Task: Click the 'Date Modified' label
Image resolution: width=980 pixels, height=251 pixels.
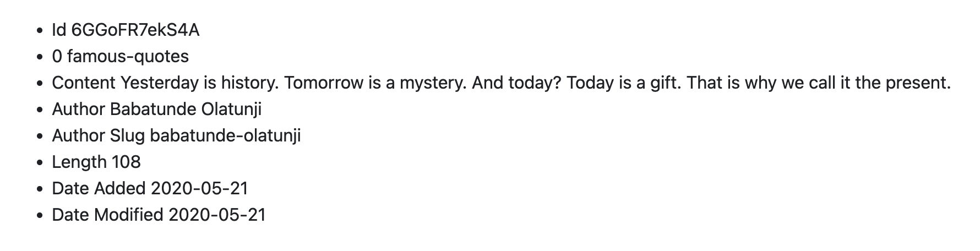Action: tap(107, 215)
